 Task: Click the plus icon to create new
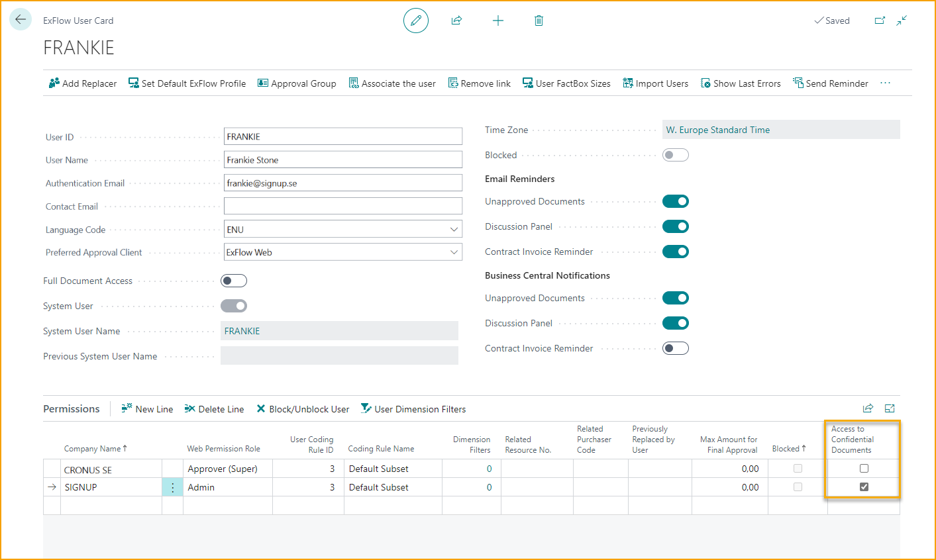498,21
